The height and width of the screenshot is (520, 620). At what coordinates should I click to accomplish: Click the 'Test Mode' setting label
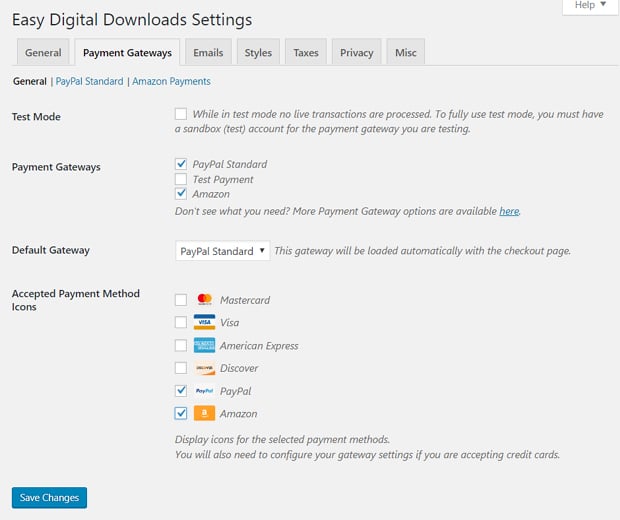(36, 117)
